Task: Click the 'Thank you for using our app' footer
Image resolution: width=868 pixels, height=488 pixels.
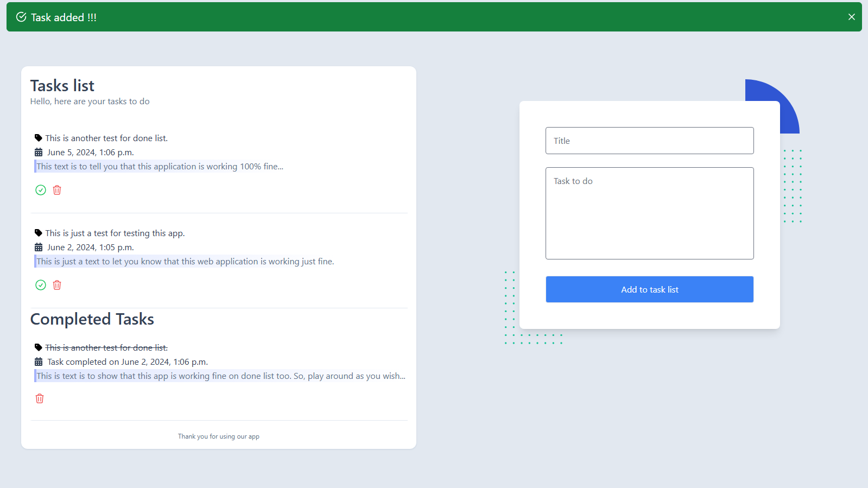Action: (x=219, y=436)
